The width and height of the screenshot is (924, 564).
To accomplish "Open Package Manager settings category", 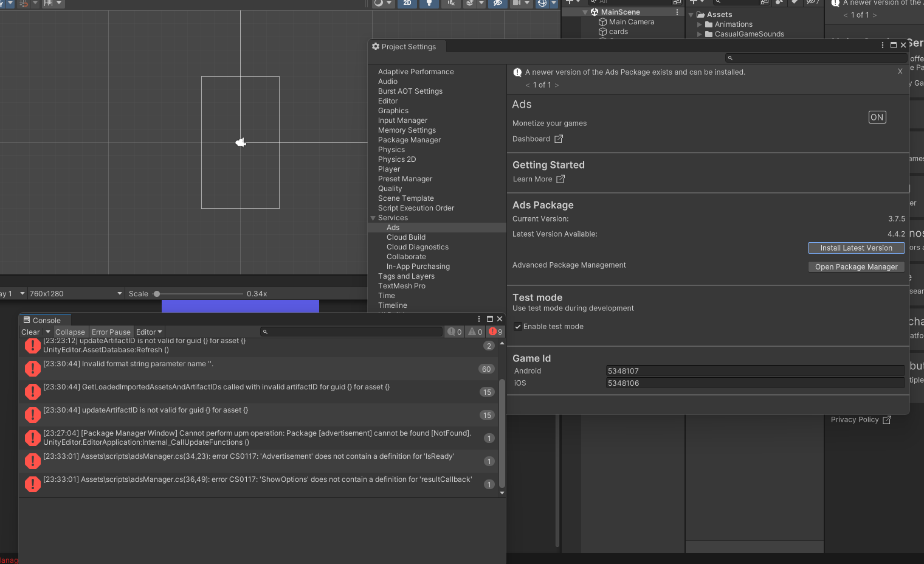I will click(409, 140).
